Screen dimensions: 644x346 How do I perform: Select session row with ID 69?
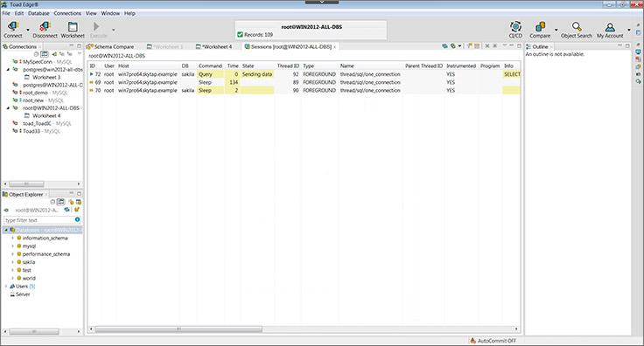pyautogui.click(x=304, y=82)
